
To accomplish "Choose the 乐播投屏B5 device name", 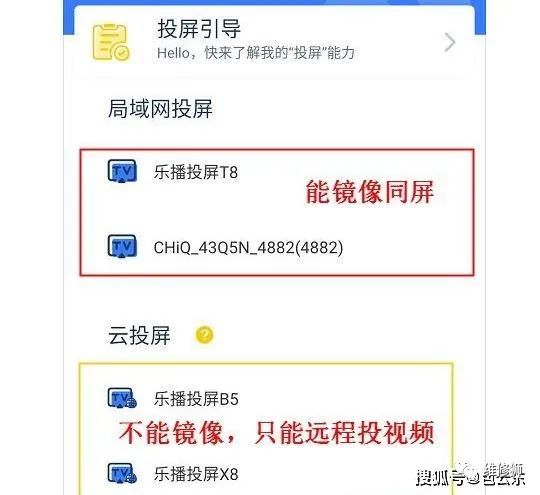I will coord(196,399).
